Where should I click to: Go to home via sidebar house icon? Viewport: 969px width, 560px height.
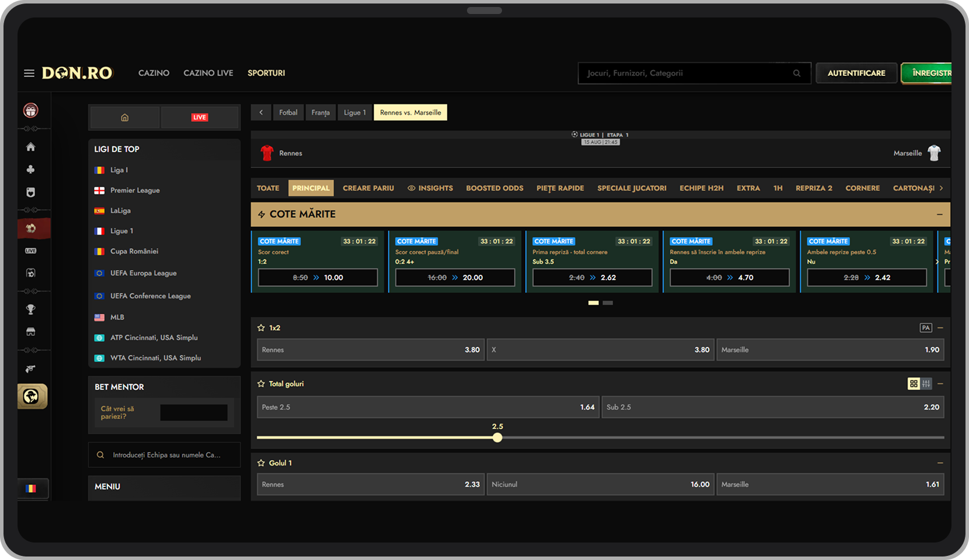pyautogui.click(x=31, y=147)
